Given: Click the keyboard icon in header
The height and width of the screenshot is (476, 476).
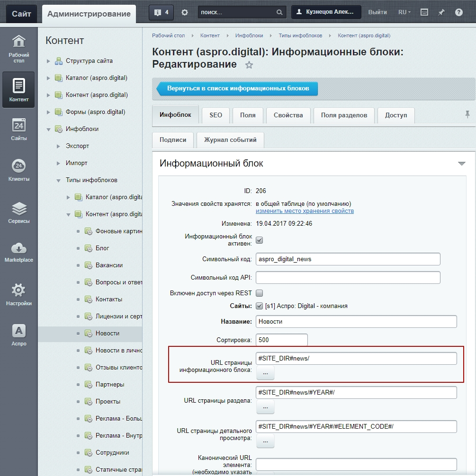Looking at the screenshot, I should pyautogui.click(x=424, y=12).
